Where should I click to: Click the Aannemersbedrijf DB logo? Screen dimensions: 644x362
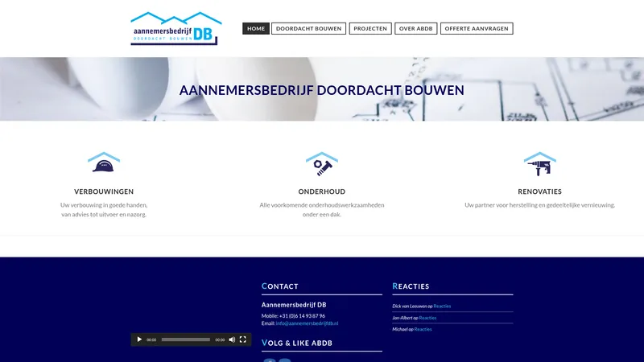[176, 28]
